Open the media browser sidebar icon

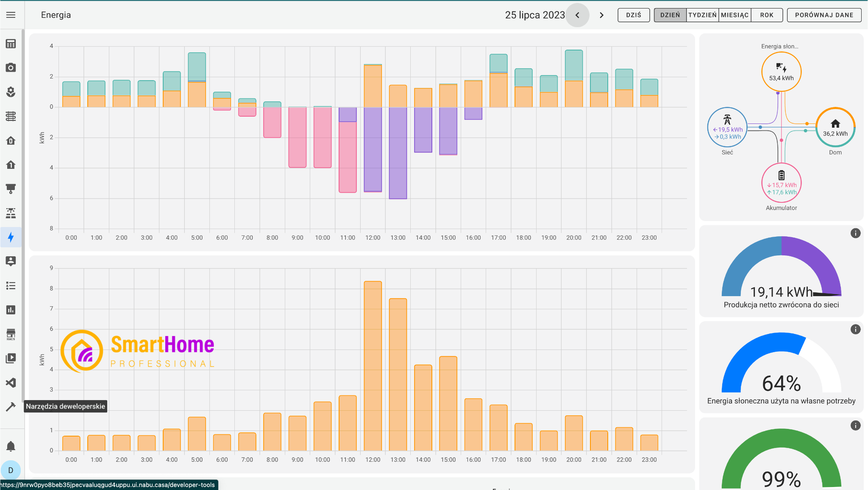click(x=11, y=358)
